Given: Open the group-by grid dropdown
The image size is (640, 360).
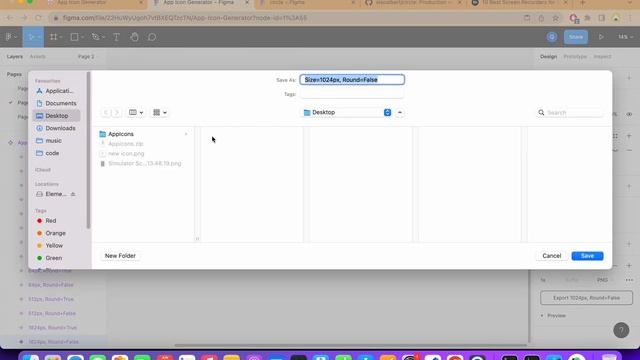Looking at the screenshot, I should [160, 112].
